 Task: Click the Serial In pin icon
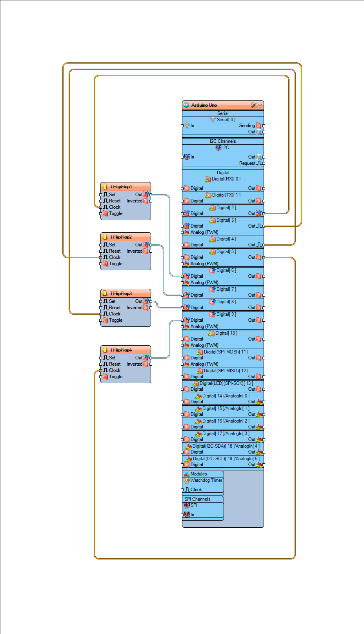point(187,126)
